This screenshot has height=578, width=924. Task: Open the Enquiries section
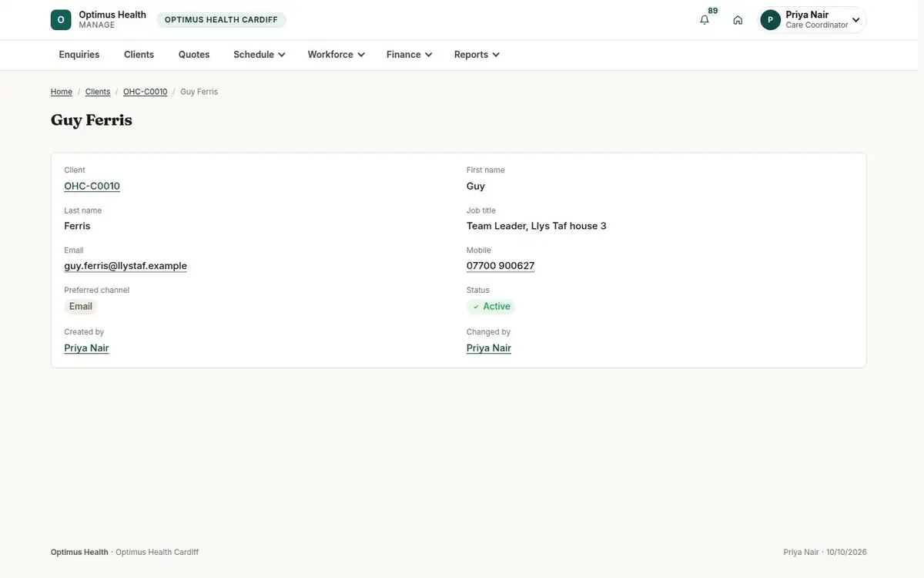(79, 55)
